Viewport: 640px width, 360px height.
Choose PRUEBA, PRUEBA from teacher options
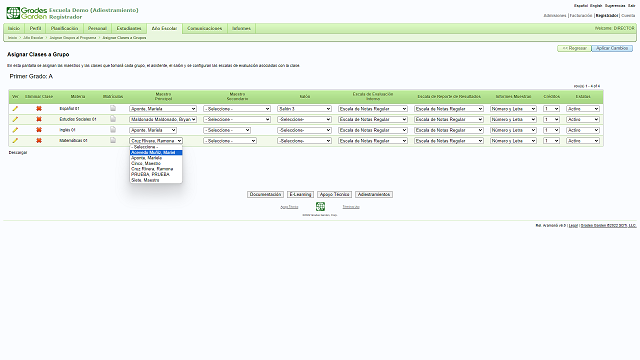(x=156, y=174)
